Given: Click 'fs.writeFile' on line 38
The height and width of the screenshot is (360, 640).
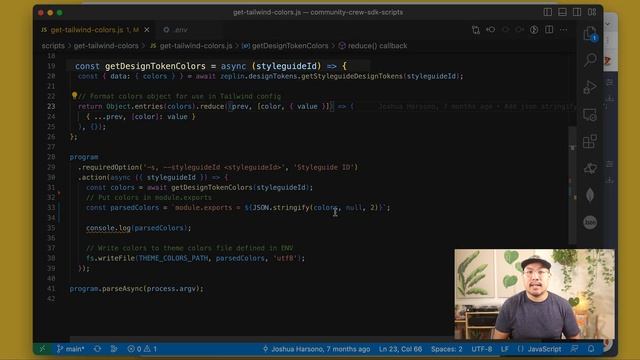Looking at the screenshot, I should (110, 258).
